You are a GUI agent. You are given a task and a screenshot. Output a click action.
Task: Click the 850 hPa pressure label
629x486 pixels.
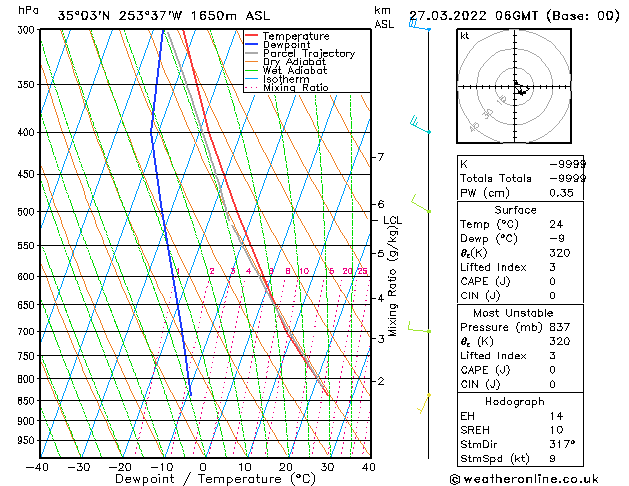(x=28, y=400)
